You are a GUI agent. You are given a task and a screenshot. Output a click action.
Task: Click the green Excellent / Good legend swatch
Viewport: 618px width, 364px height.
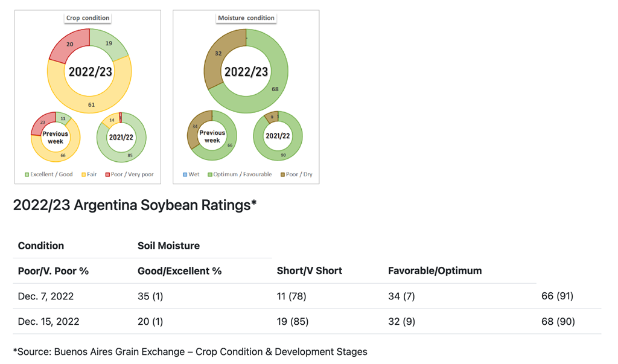(x=27, y=174)
